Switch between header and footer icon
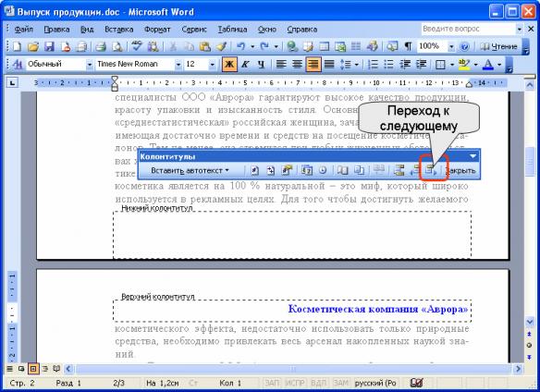This screenshot has width=540, height=392. tap(399, 170)
